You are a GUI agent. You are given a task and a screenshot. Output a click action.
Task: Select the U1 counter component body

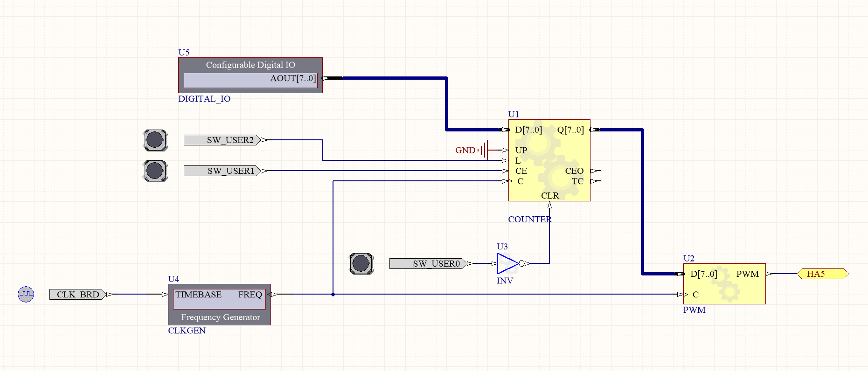(x=549, y=160)
